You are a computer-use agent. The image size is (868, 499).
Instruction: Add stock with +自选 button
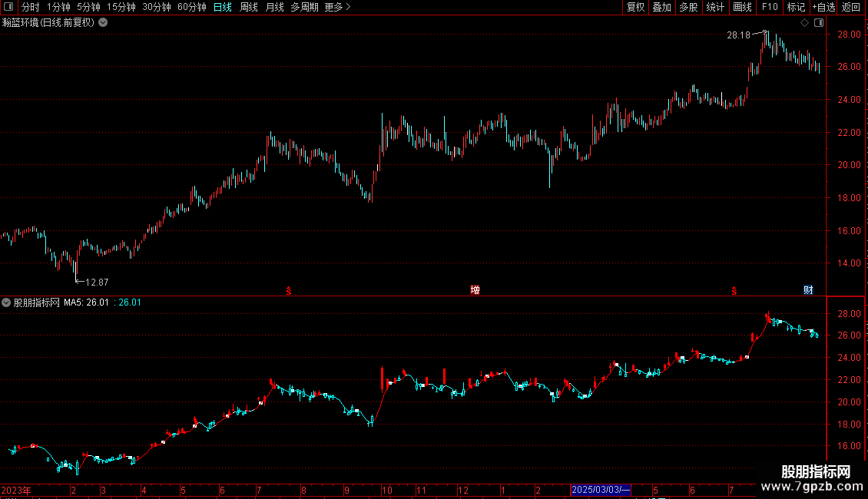823,7
